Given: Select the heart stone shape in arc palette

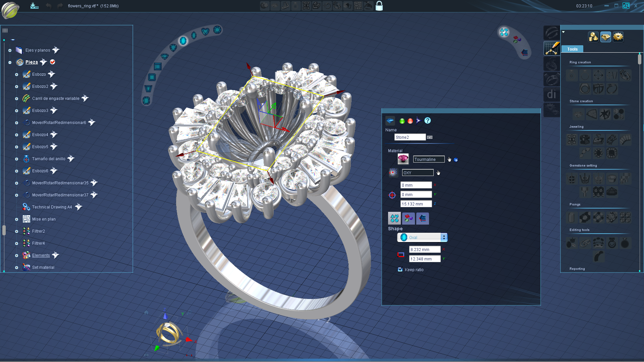Looking at the screenshot, I should (x=205, y=32).
